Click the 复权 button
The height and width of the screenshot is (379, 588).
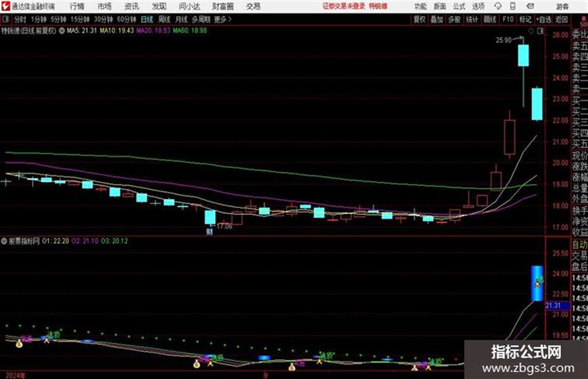click(419, 19)
